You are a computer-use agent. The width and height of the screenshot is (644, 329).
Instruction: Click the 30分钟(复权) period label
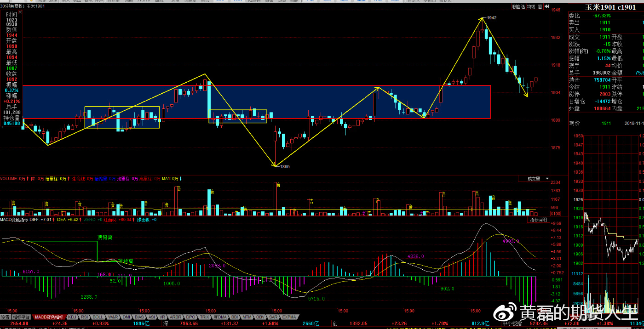coord(12,7)
